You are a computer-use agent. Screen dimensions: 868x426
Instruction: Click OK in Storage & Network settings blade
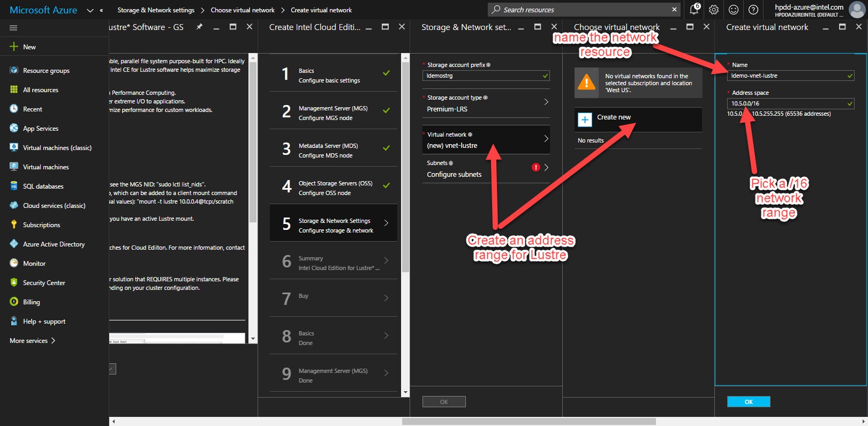(x=444, y=402)
